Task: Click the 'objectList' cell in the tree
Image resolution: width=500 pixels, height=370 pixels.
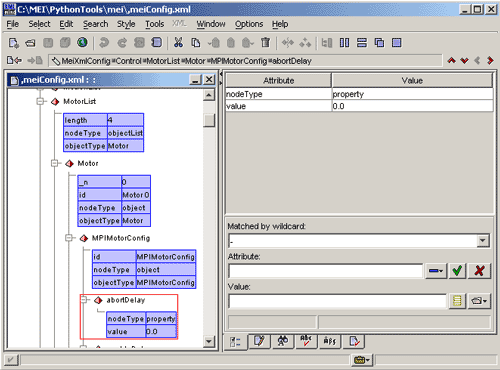Action: [126, 133]
